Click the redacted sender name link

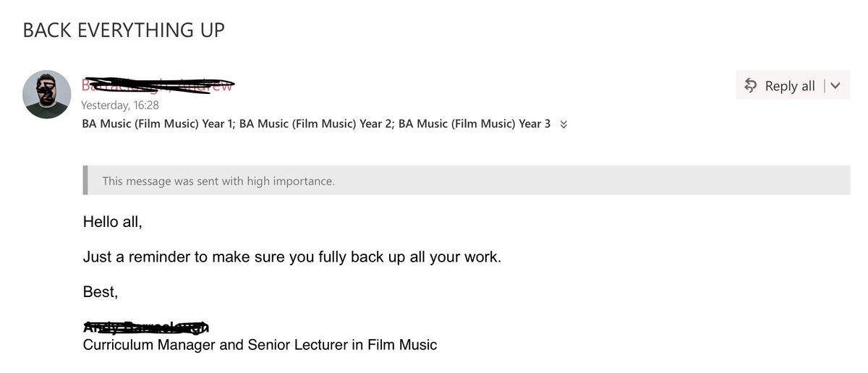(x=158, y=85)
